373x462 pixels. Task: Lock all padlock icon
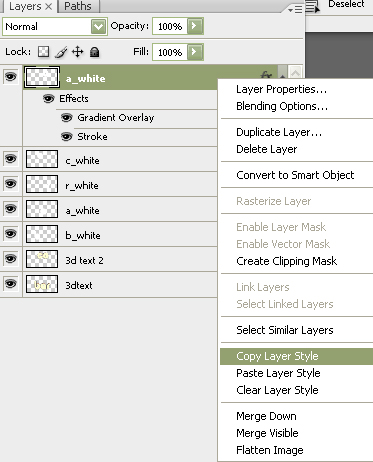coord(95,52)
